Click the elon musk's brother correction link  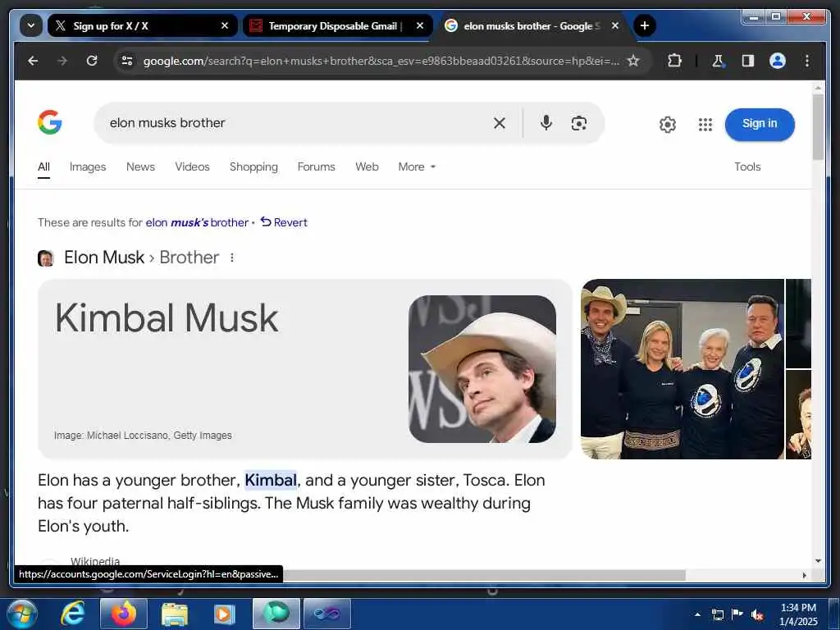[x=197, y=222]
